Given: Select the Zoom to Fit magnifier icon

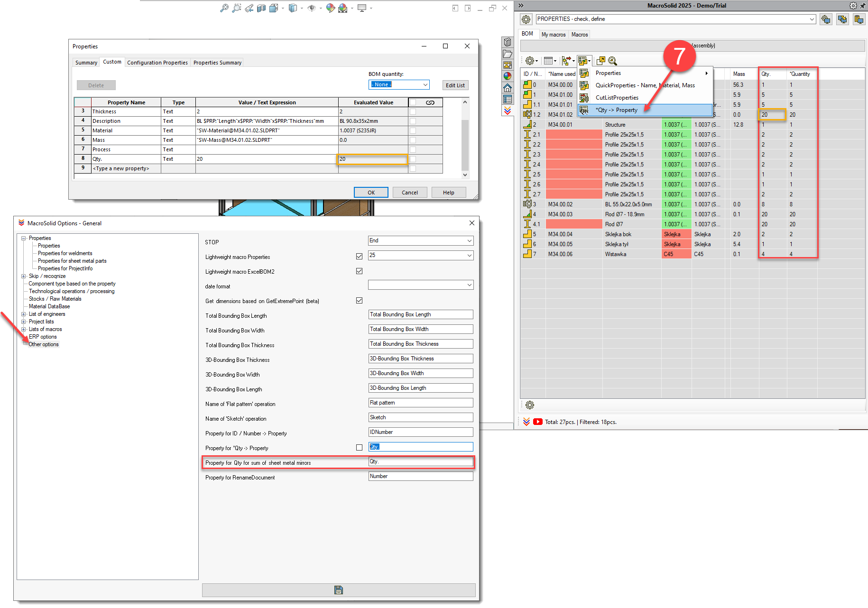Looking at the screenshot, I should coord(224,8).
